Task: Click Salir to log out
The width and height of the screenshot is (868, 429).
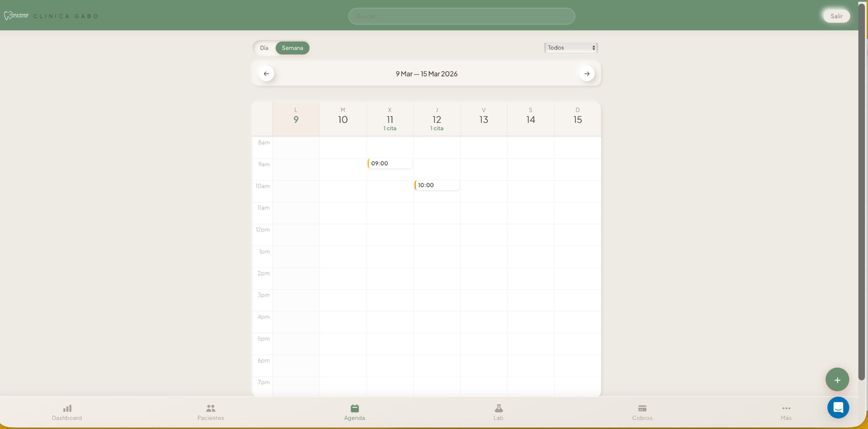Action: tap(836, 16)
